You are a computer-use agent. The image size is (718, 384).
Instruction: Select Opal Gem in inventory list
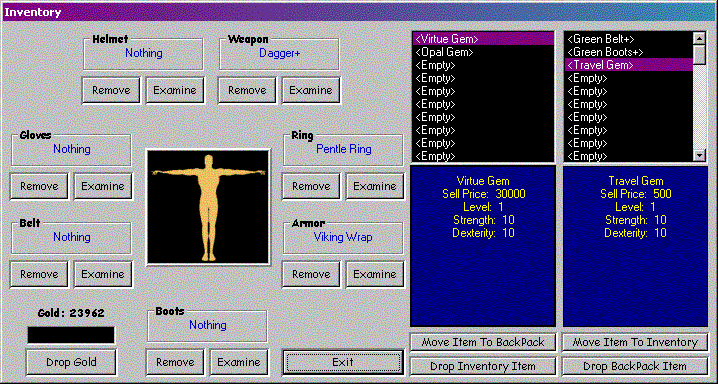pyautogui.click(x=483, y=52)
